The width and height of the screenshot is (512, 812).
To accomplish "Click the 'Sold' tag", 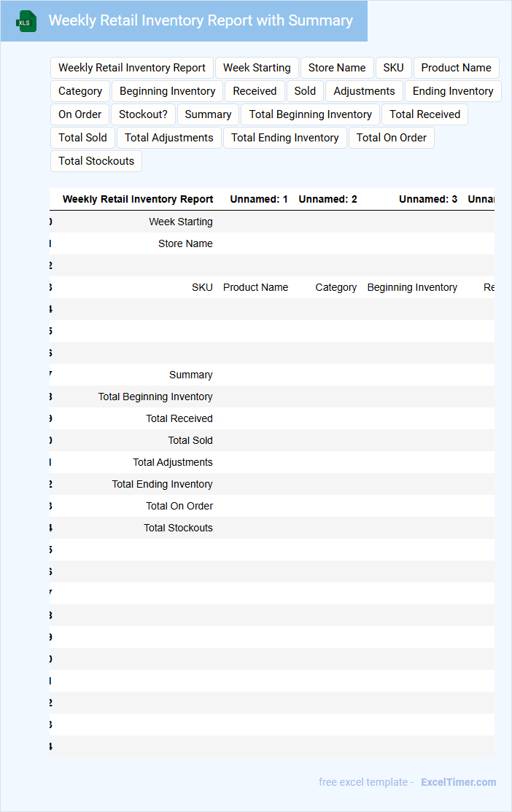I will (x=305, y=91).
